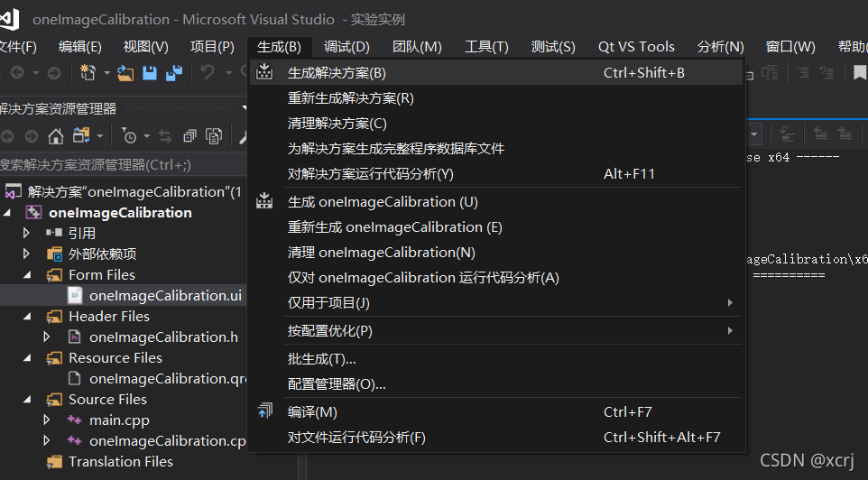Open the 测试(S) menu
Screen dimensions: 868x480
point(553,47)
